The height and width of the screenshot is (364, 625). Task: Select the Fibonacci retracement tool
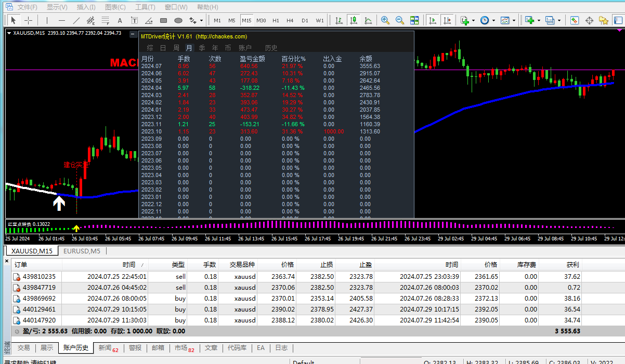106,20
